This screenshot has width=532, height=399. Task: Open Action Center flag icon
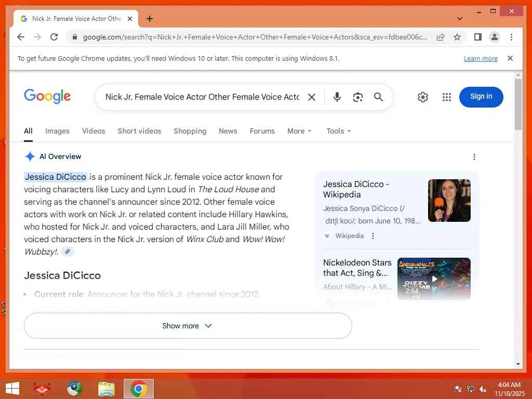tap(458, 389)
